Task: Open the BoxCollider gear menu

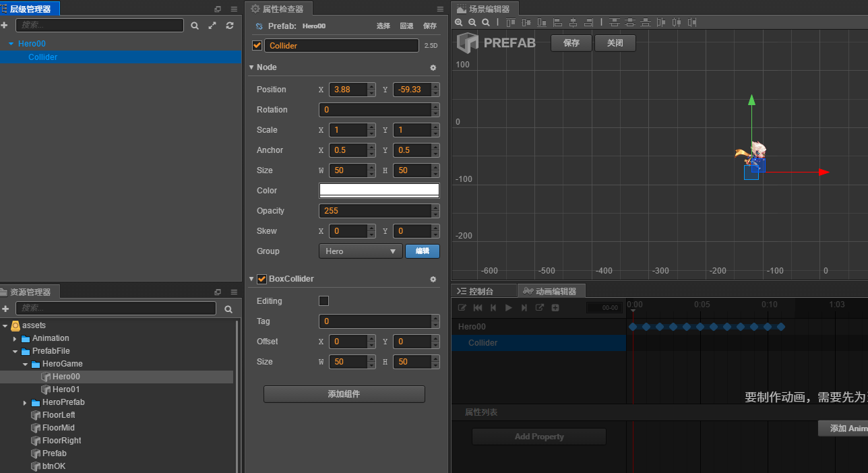Action: [433, 279]
